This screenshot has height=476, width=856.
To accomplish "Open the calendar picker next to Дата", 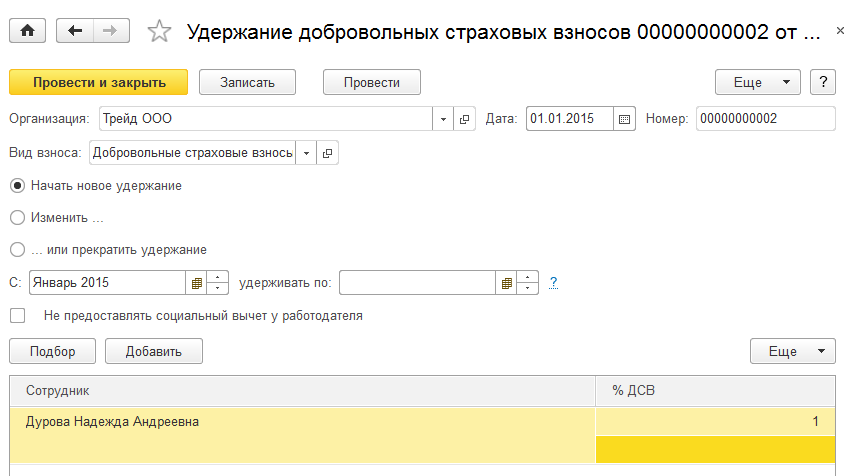I will 625,119.
